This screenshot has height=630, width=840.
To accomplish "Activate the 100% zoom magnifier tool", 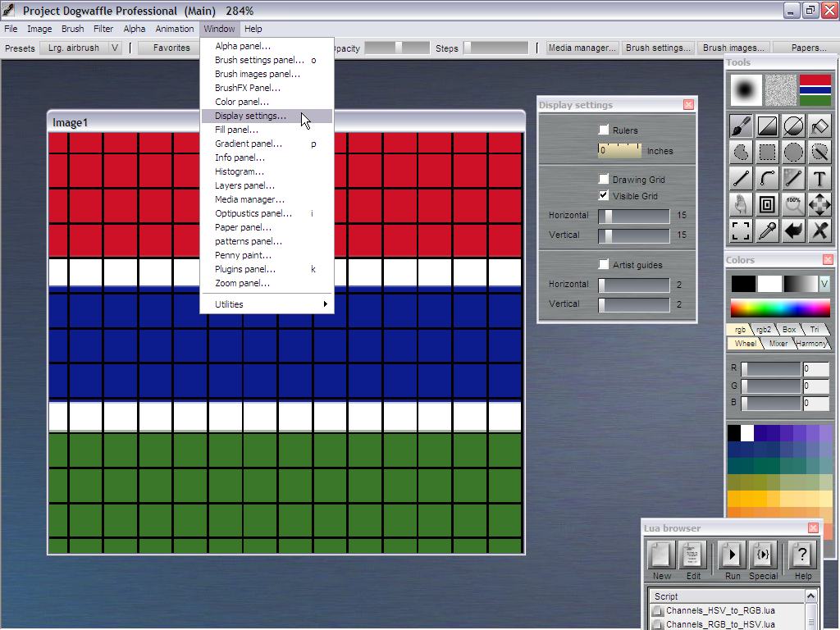I will 793,205.
